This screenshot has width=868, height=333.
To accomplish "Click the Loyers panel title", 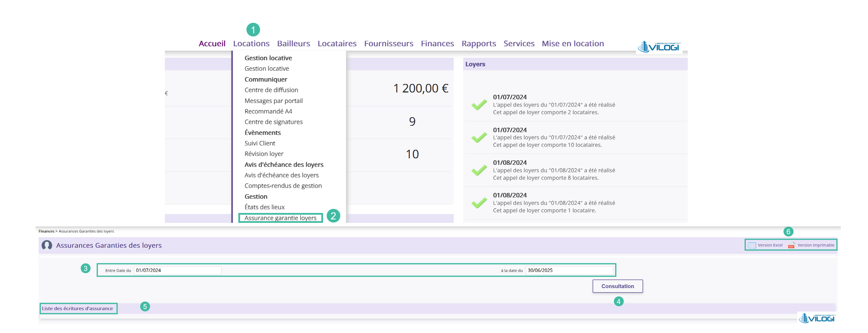I will tap(475, 64).
